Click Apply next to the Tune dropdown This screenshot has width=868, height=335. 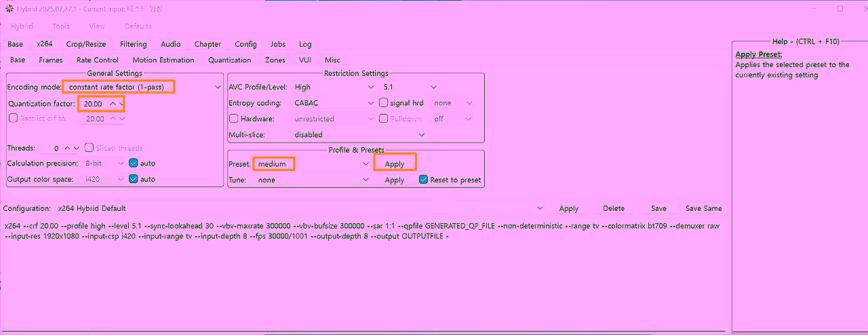395,180
